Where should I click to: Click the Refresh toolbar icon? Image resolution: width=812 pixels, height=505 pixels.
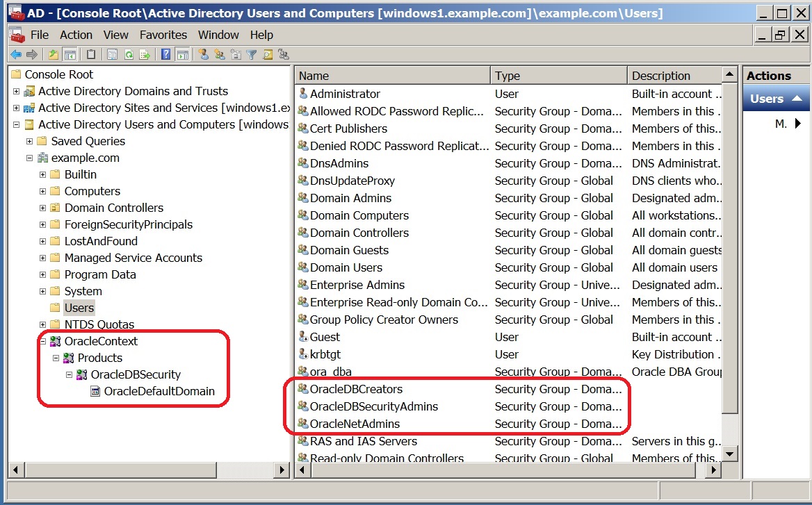tap(129, 55)
